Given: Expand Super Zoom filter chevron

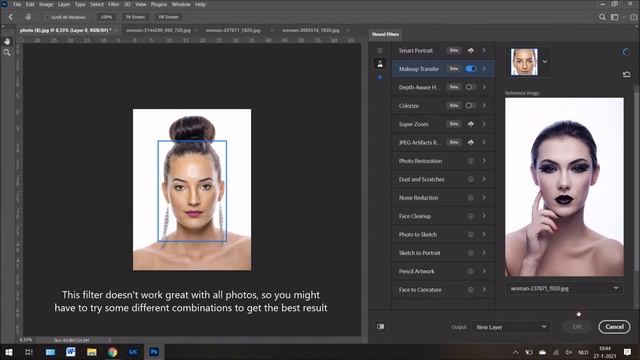Looking at the screenshot, I should pos(484,124).
